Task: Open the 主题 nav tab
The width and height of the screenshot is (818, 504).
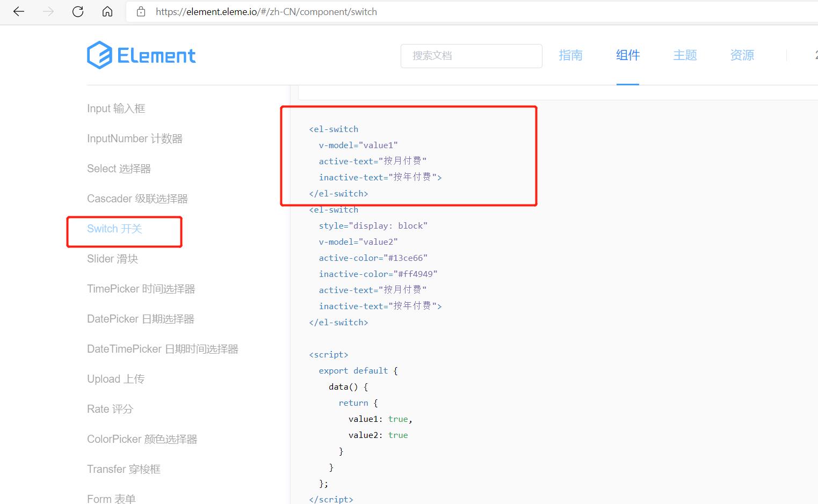Action: 685,55
